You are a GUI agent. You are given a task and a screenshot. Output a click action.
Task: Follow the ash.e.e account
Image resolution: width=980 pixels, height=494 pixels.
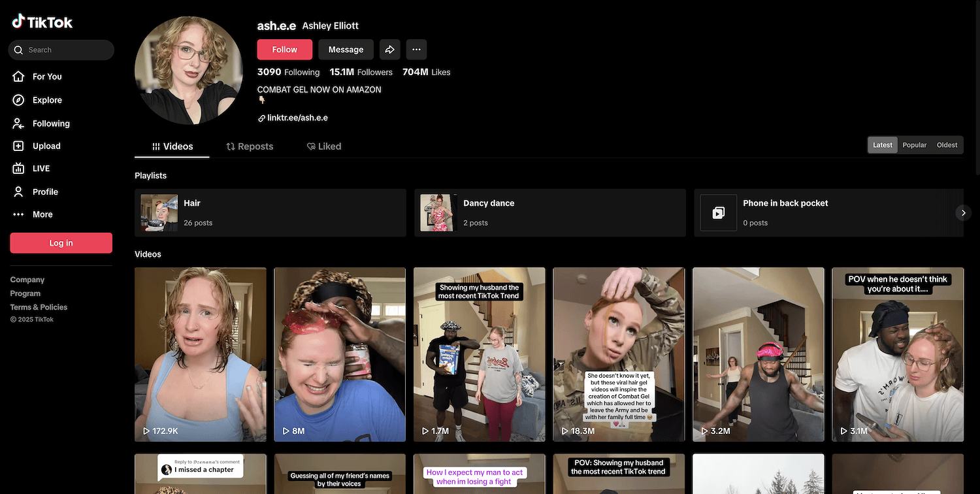pyautogui.click(x=284, y=50)
